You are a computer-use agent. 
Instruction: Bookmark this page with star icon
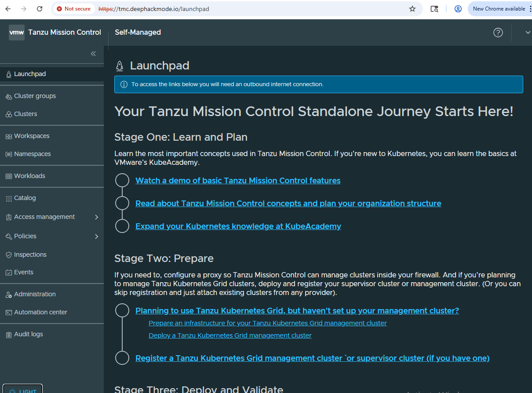click(x=412, y=9)
